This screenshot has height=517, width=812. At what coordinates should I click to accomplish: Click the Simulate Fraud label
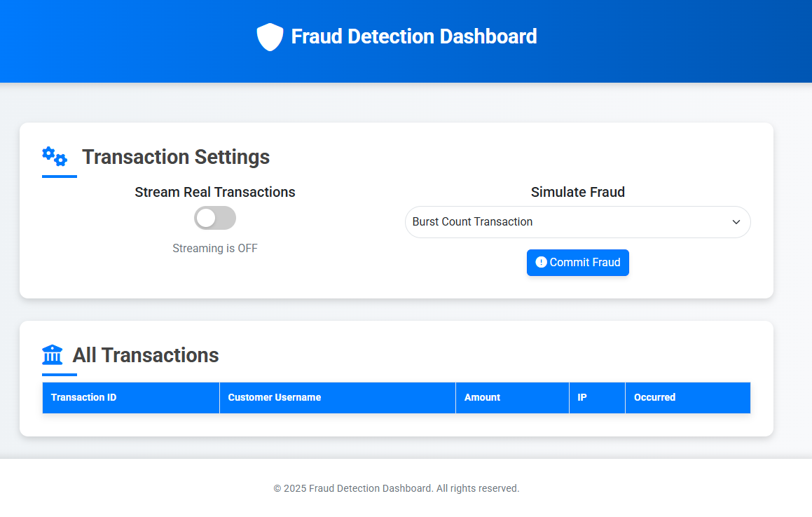pos(578,192)
